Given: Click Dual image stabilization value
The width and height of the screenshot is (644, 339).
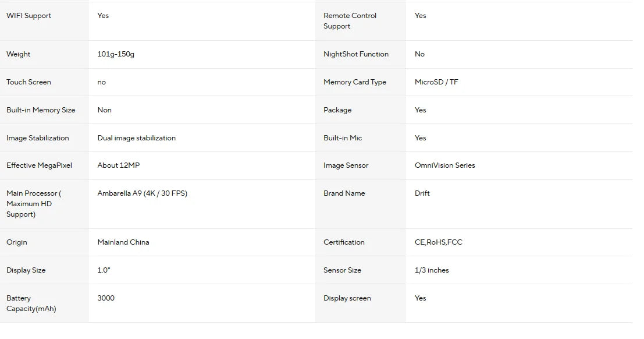Looking at the screenshot, I should (136, 138).
